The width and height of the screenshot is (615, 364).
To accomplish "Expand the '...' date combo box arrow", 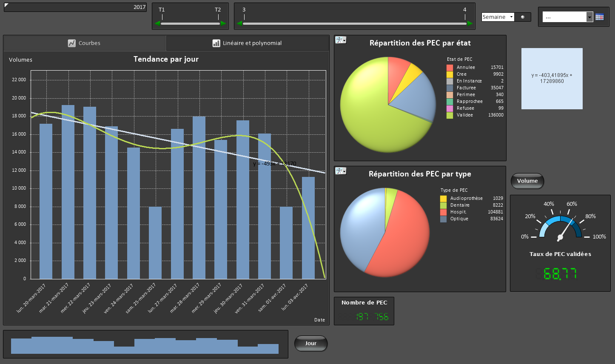I will pyautogui.click(x=589, y=17).
